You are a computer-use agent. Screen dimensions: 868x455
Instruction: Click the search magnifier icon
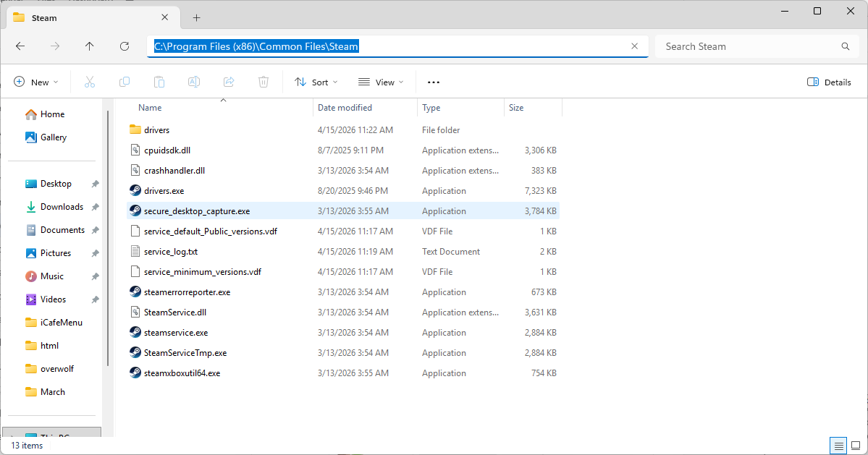846,46
